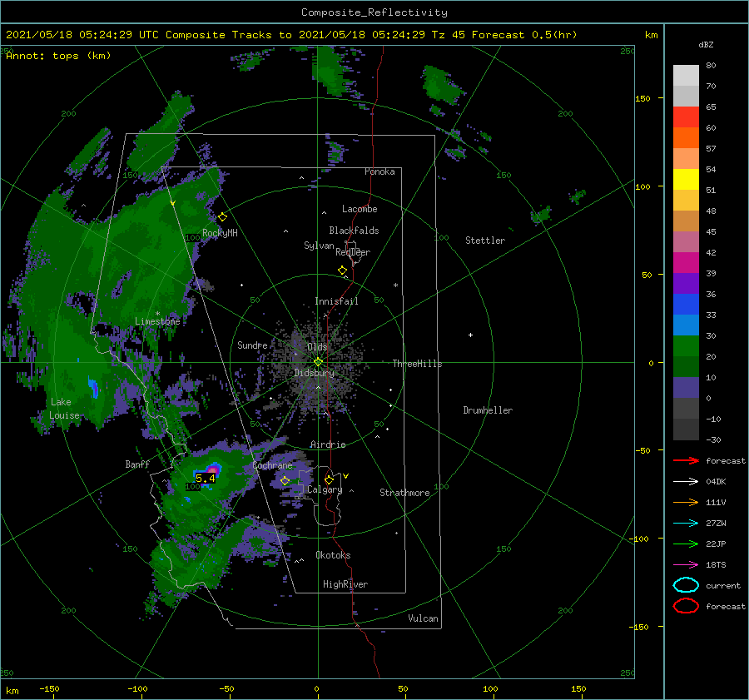Click the 54 dBZ yellow color swatch
The width and height of the screenshot is (749, 700).
[x=686, y=180]
